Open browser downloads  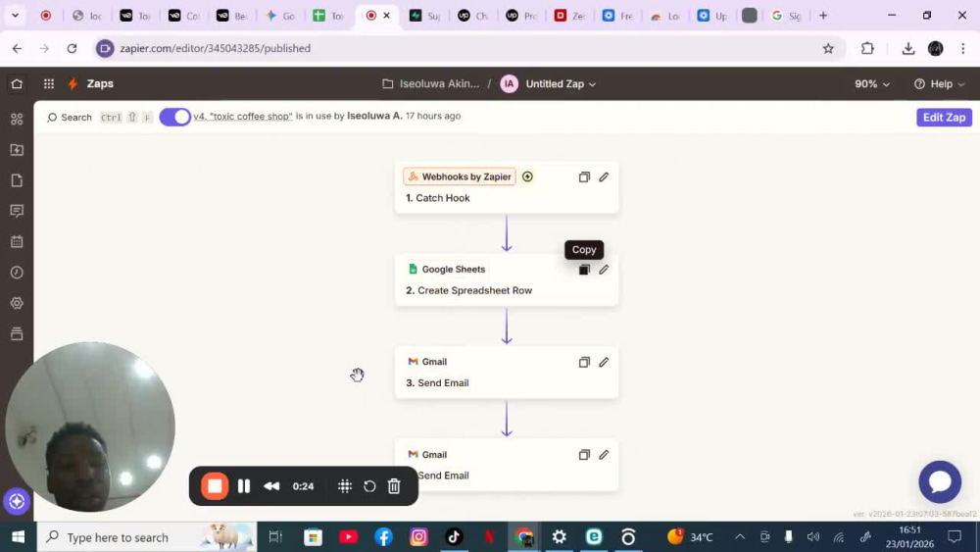click(908, 48)
